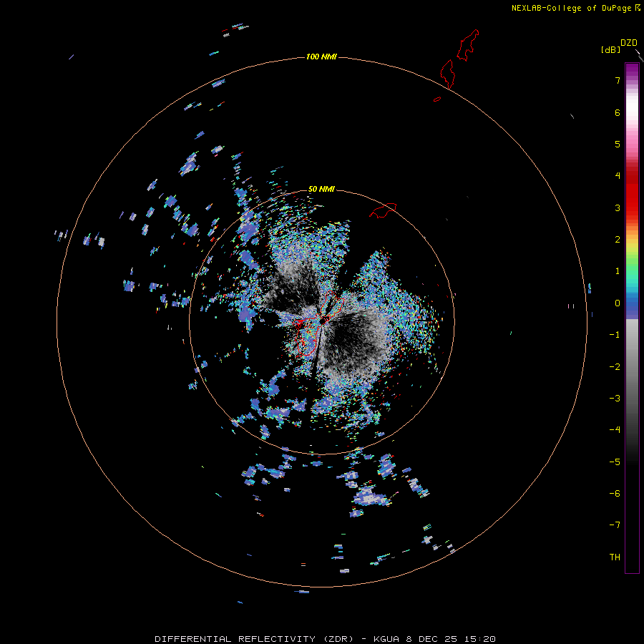Click the red island outline beside 50 NMI ring
Screen dimensions: 644x644
383,210
